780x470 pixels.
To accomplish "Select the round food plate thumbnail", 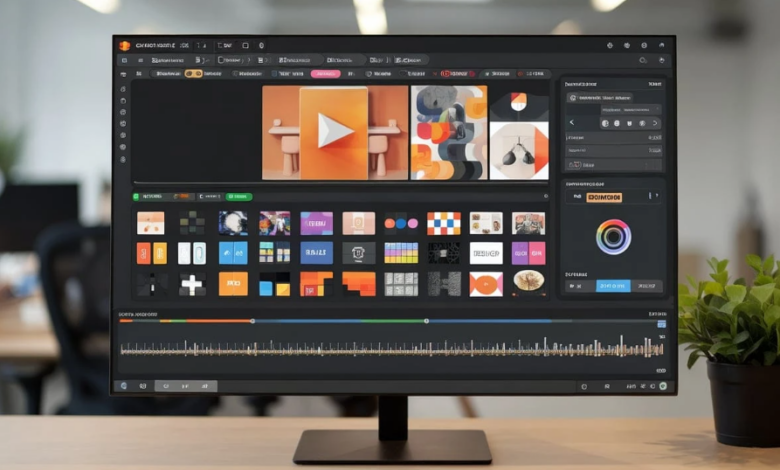I will pos(528,282).
